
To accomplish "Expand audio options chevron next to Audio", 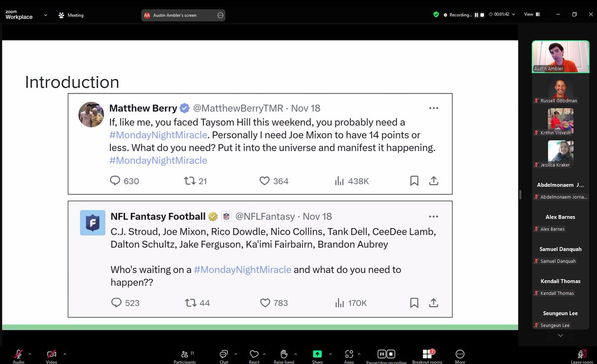I will click(30, 354).
